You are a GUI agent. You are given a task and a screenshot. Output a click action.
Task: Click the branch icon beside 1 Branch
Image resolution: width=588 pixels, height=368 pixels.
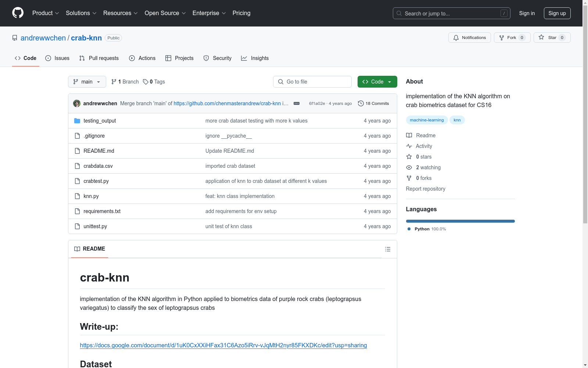[114, 82]
